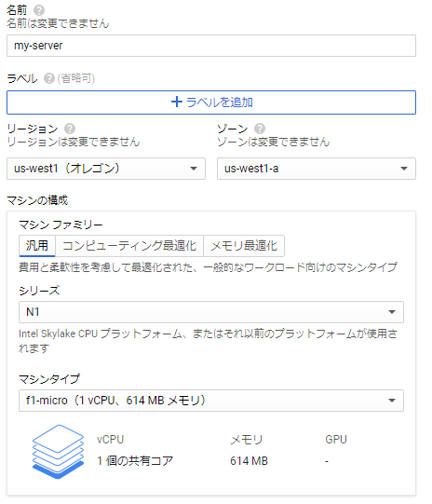This screenshot has height=504, width=432.
Task: Click the ラベルを追加 text of the add-label button
Action: [x=219, y=102]
